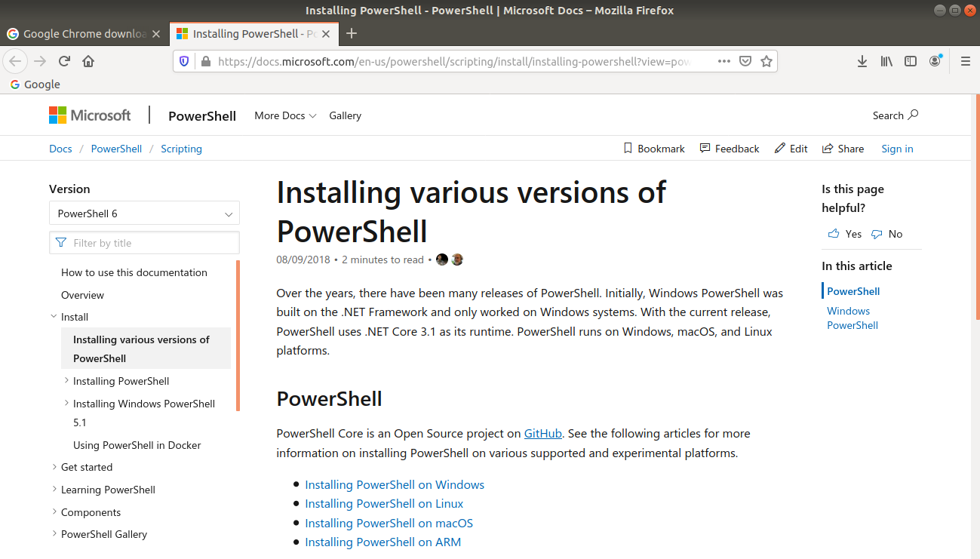
Task: Open a new browser tab
Action: click(x=351, y=33)
